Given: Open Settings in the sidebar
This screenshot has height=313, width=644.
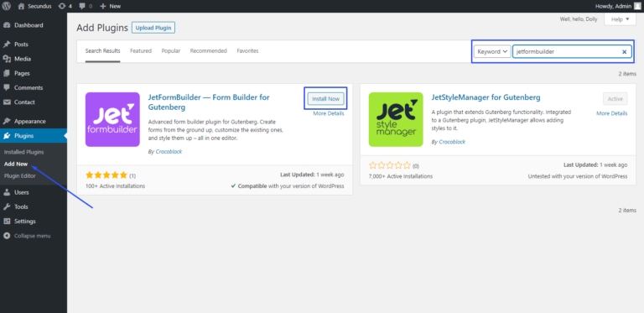Looking at the screenshot, I should (x=24, y=221).
